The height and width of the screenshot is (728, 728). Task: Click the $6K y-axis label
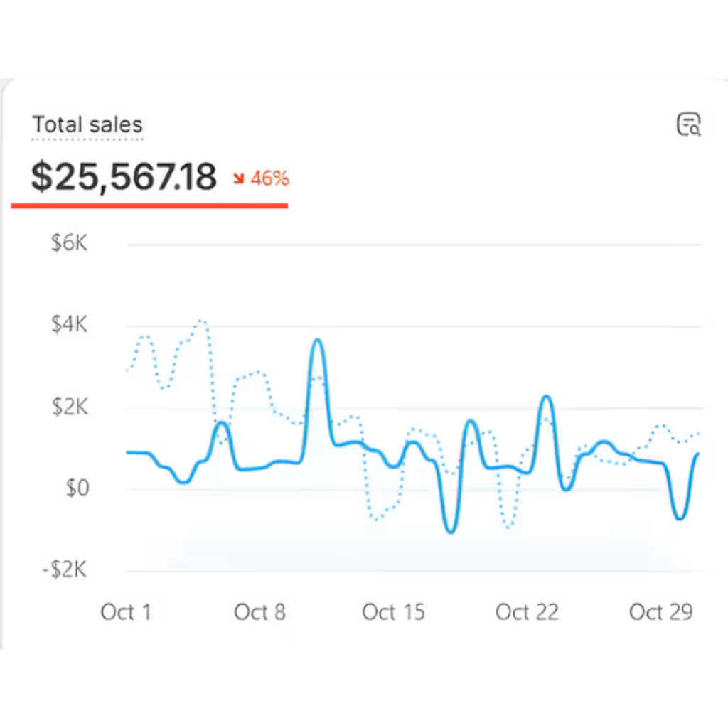pos(68,244)
